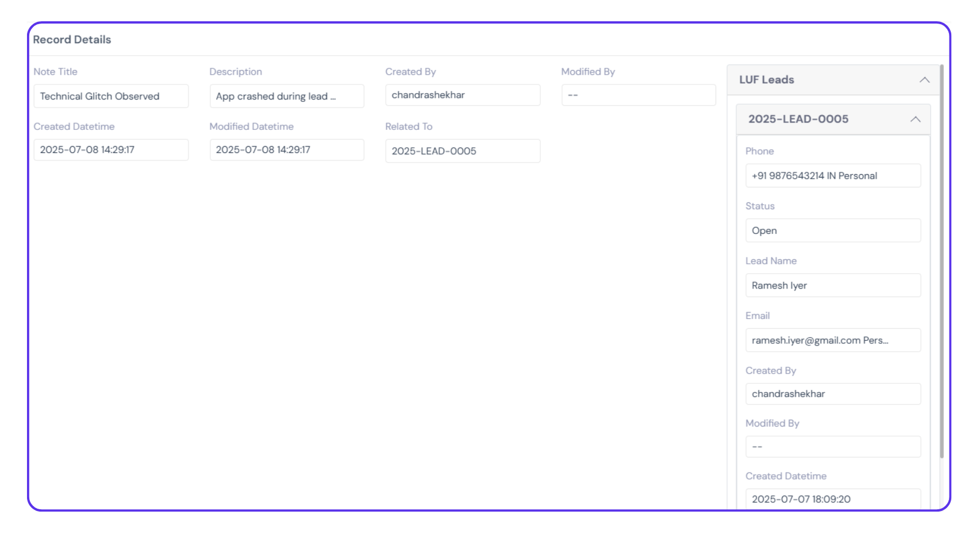Click the LUF Leads panel header title

click(x=766, y=80)
